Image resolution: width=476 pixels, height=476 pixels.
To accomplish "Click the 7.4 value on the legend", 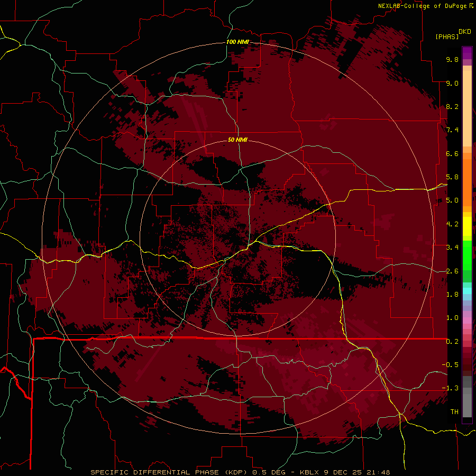I will click(452, 130).
